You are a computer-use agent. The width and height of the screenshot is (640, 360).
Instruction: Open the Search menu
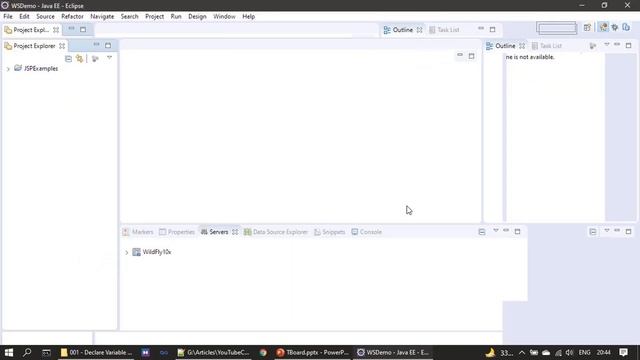(129, 16)
